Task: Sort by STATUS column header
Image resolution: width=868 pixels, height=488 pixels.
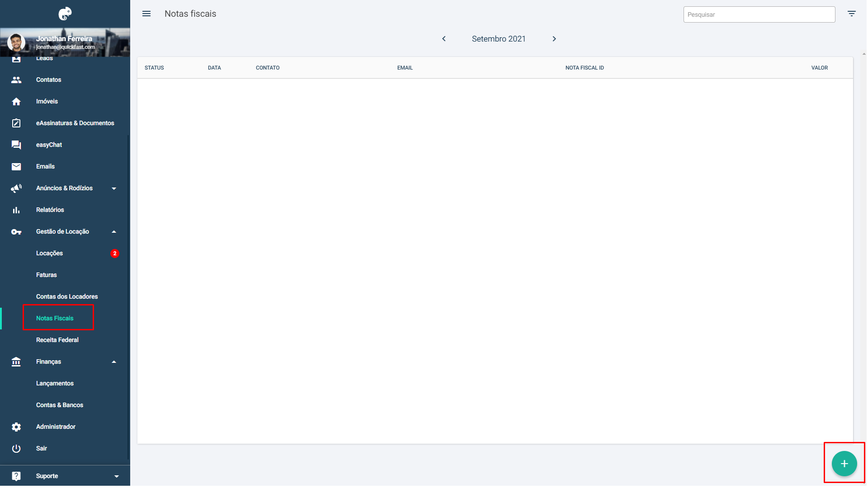Action: tap(154, 68)
